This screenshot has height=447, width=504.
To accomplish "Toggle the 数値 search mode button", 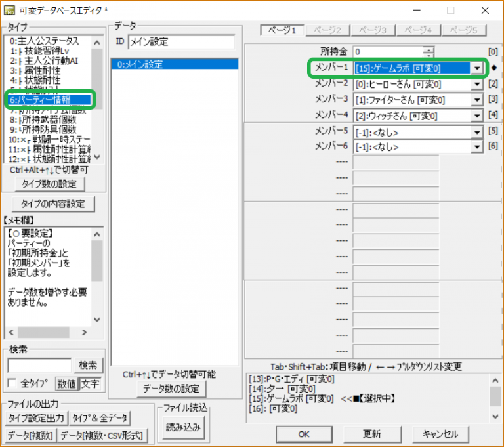I will [66, 383].
